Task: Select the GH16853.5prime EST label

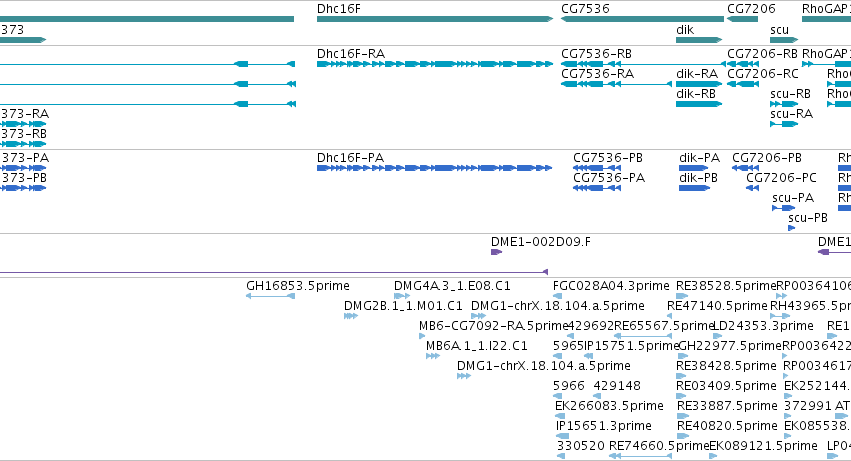Action: [x=298, y=286]
